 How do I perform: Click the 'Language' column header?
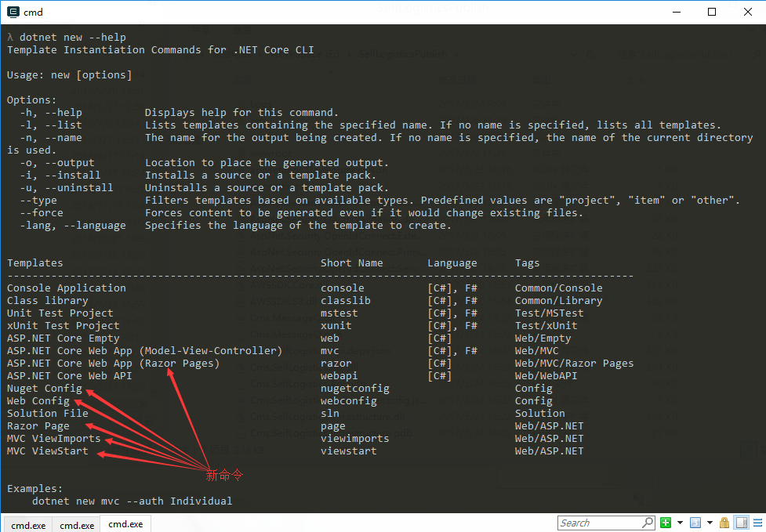(452, 263)
